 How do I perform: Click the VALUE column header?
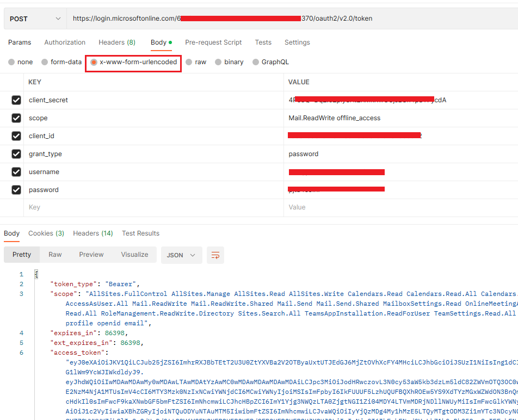pyautogui.click(x=299, y=82)
